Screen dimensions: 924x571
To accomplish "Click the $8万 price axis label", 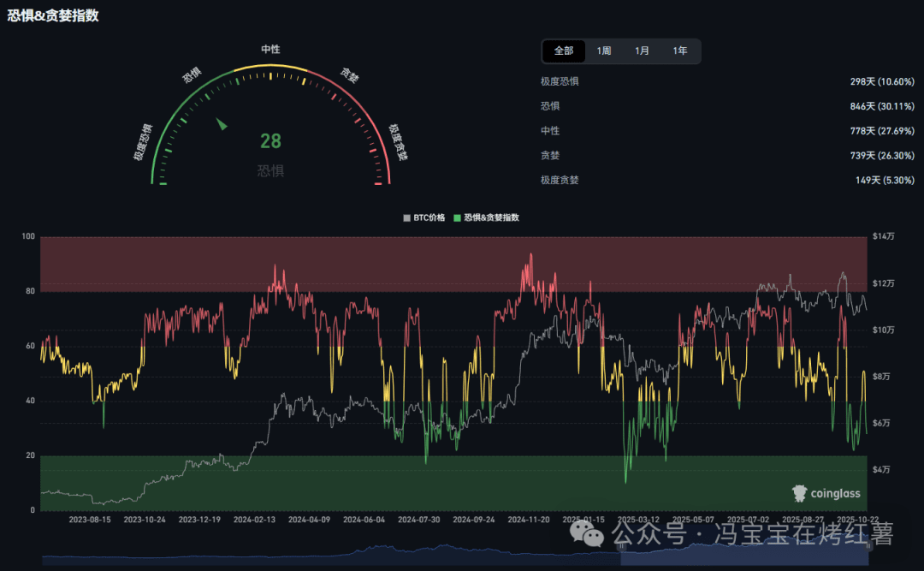I will coord(881,377).
